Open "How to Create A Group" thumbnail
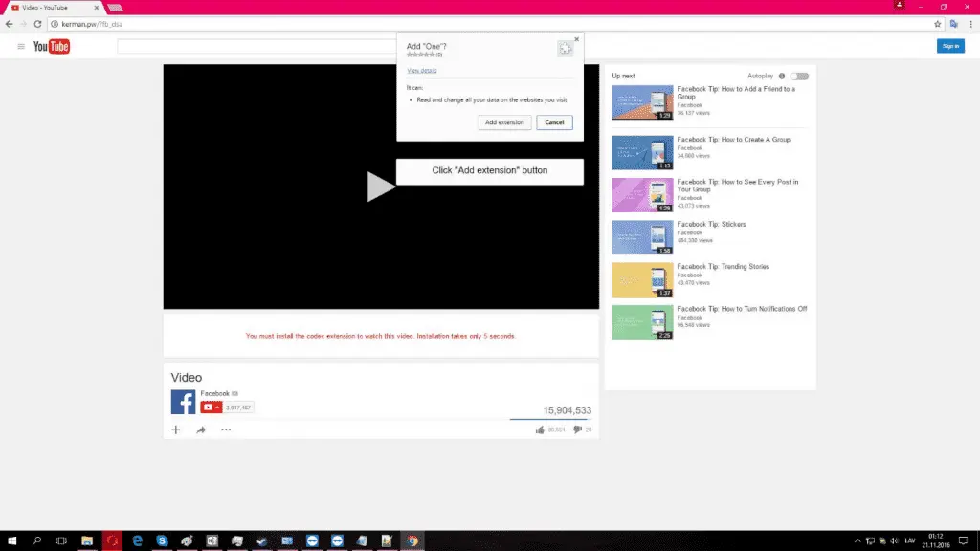 [642, 152]
